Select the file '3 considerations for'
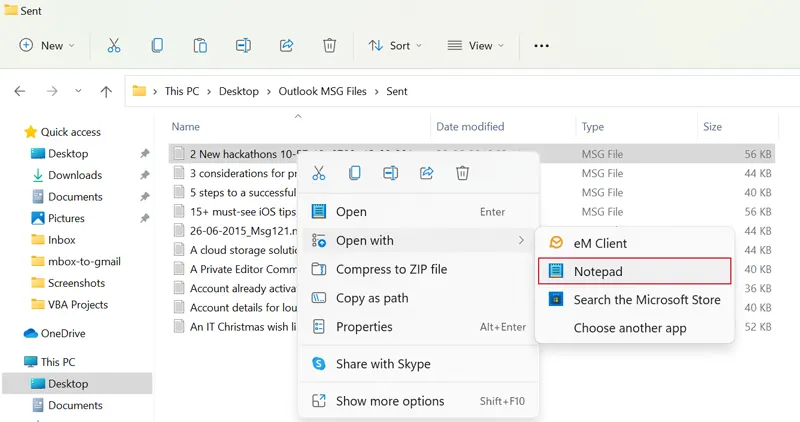Image resolution: width=800 pixels, height=422 pixels. point(235,173)
